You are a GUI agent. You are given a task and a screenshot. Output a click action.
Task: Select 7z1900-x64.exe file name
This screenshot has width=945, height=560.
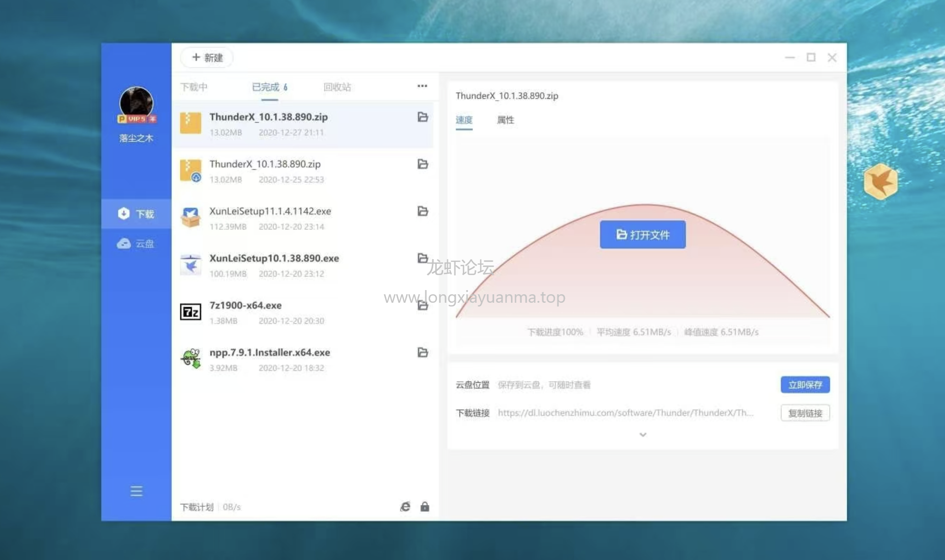(245, 305)
